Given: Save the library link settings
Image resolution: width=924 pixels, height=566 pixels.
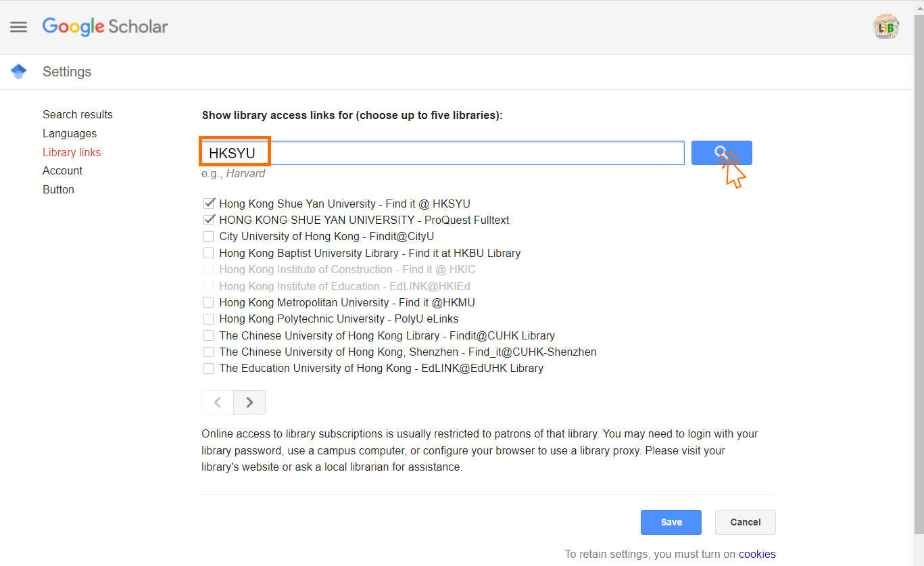Looking at the screenshot, I should [671, 522].
